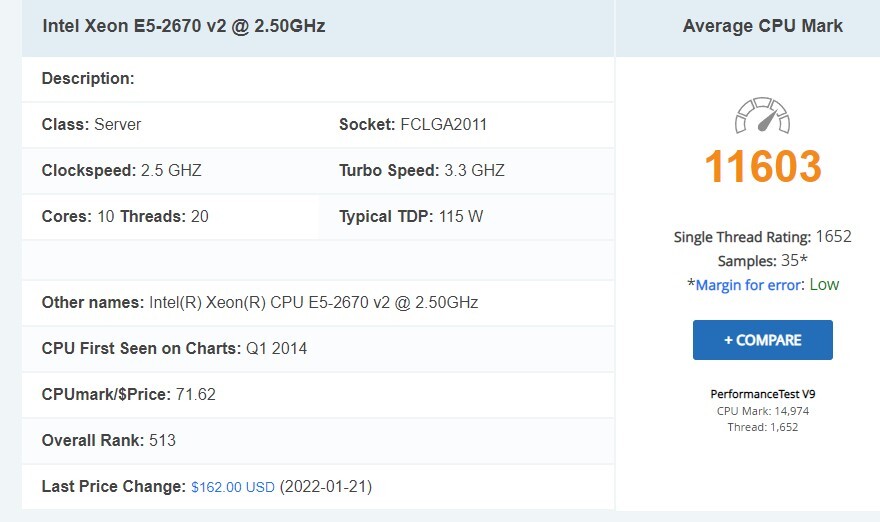Select the Class: Server entry
This screenshot has height=522, width=880.
pos(91,124)
